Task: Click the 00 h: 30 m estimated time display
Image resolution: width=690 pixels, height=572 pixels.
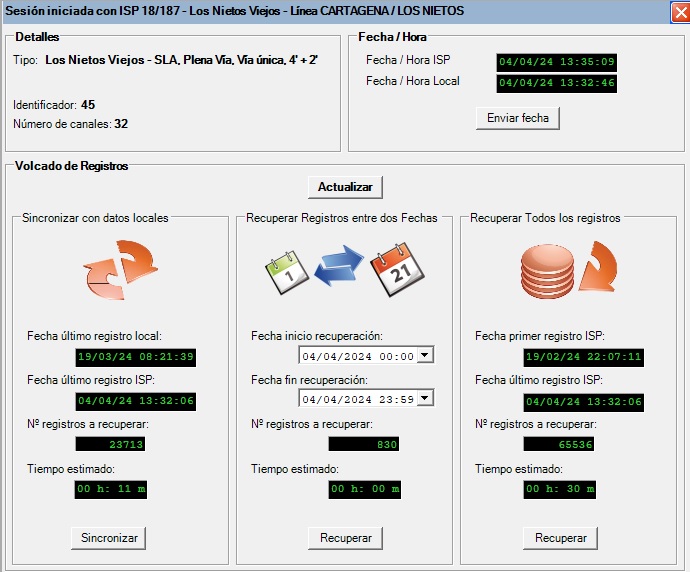Action: coord(558,489)
